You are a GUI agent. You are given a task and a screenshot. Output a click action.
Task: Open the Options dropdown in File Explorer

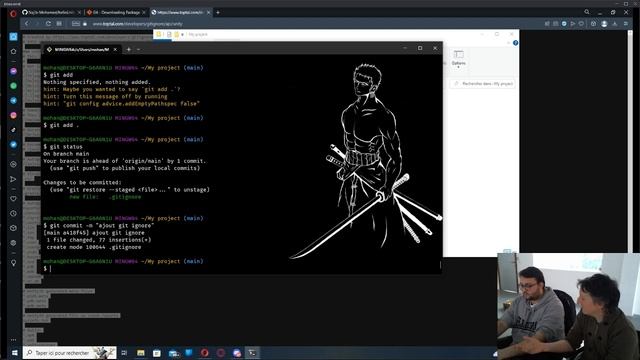(x=458, y=58)
